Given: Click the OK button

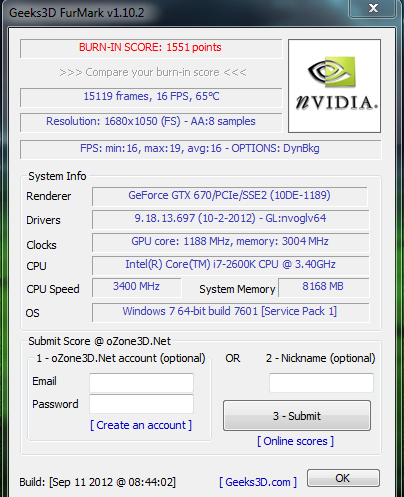Looking at the screenshot, I should coord(343,478).
